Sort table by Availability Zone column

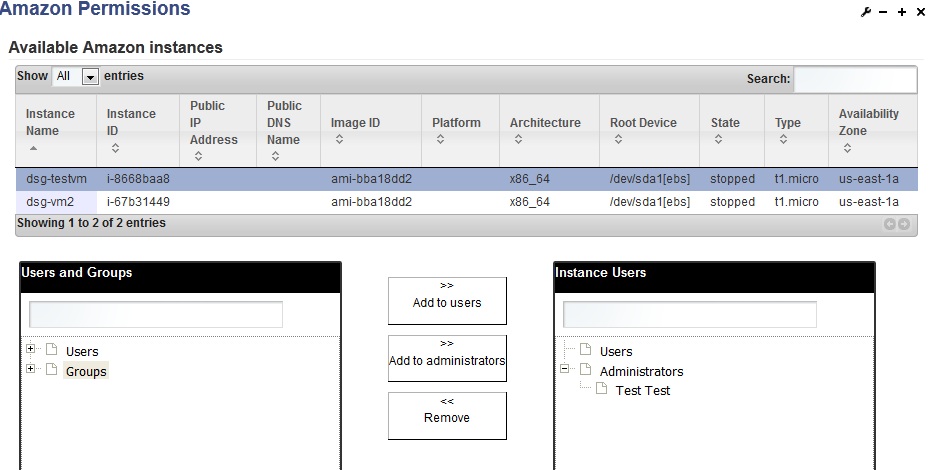[873, 131]
